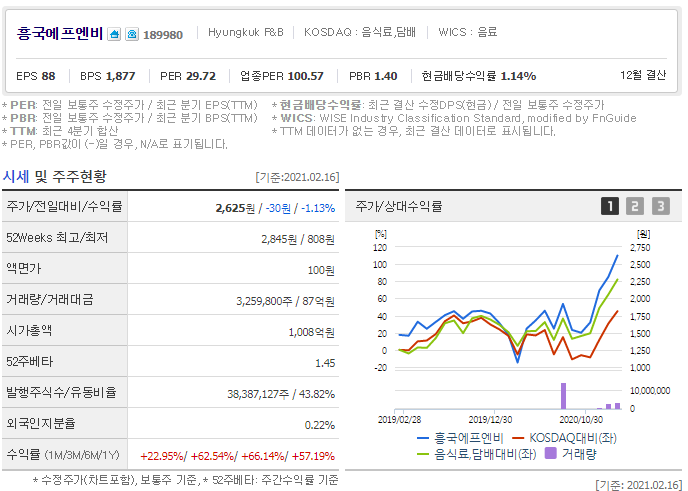Select the PBR 1.40 value
This screenshot has height=491, width=688.
pyautogui.click(x=373, y=76)
